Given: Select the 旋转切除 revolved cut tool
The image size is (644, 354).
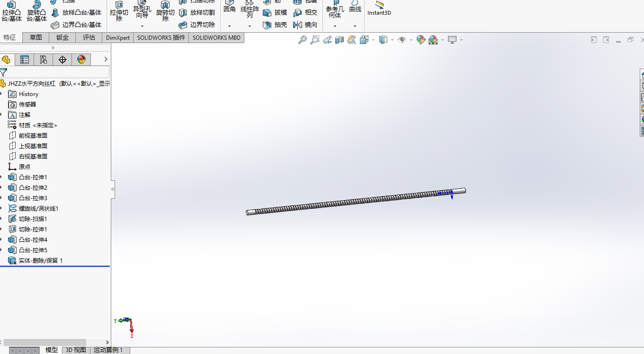Looking at the screenshot, I should [x=165, y=12].
